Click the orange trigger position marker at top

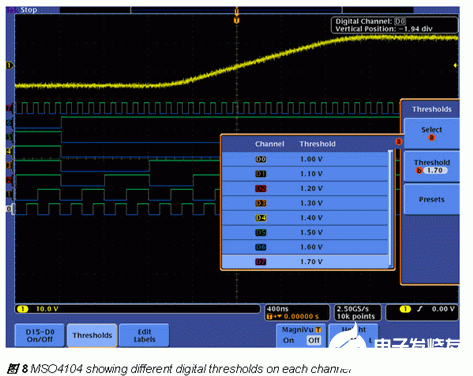tap(237, 20)
